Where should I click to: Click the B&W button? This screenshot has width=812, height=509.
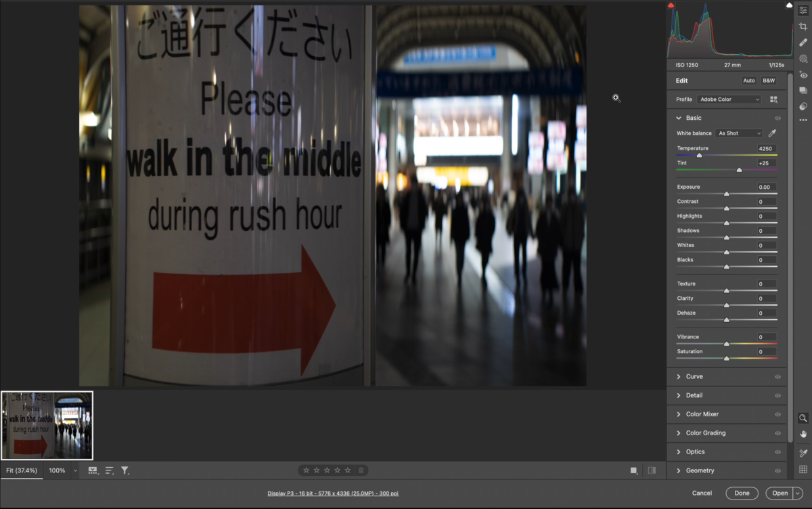(769, 81)
